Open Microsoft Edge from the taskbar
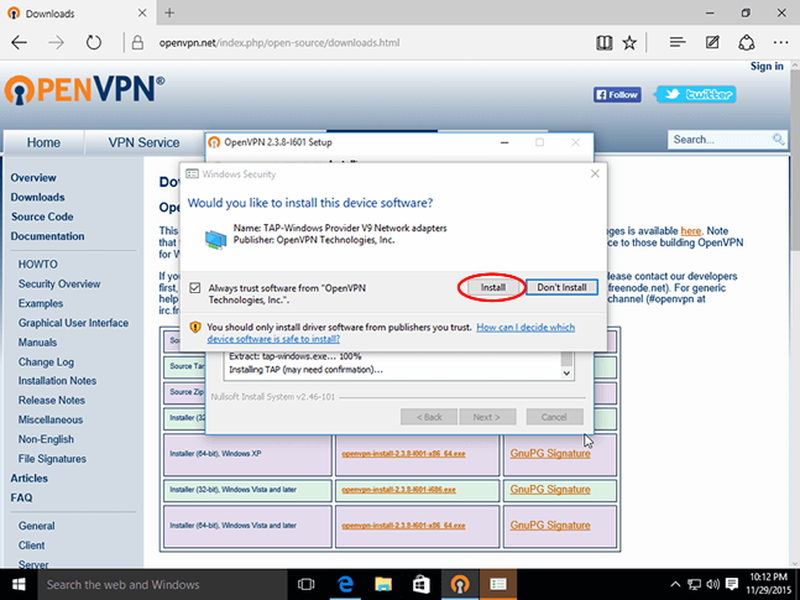Image resolution: width=800 pixels, height=600 pixels. [345, 584]
